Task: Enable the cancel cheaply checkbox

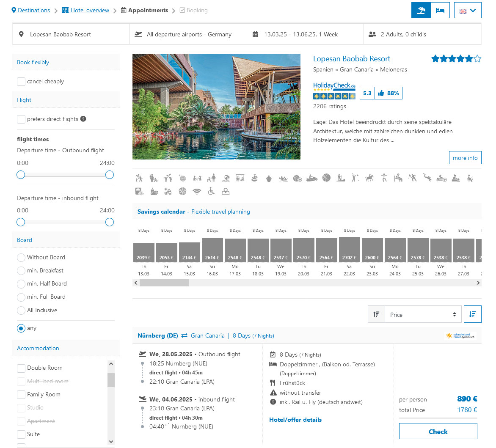Action: pyautogui.click(x=21, y=82)
